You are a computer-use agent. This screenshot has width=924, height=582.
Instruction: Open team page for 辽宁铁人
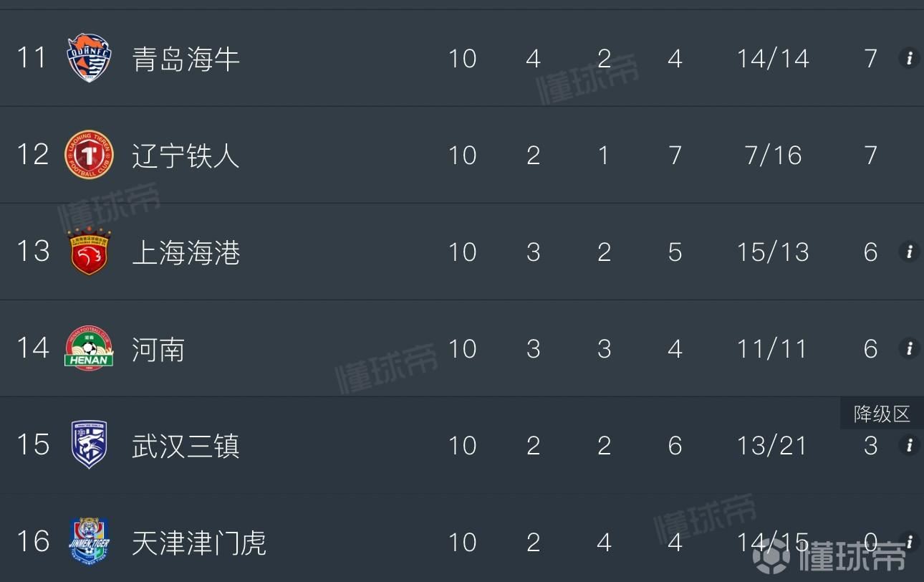(x=186, y=156)
